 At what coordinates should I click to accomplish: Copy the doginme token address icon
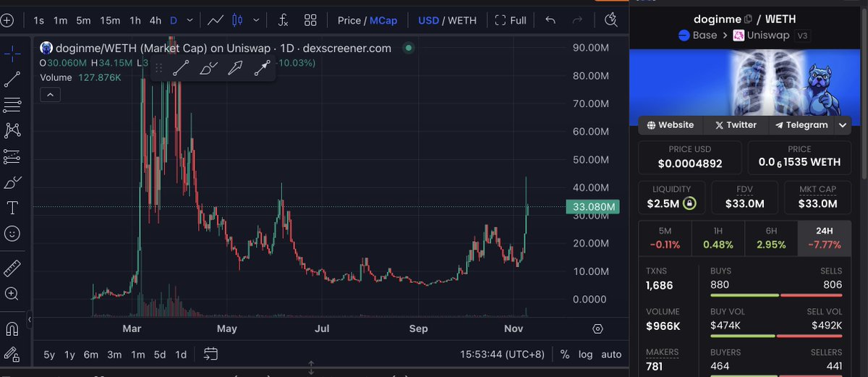(x=748, y=19)
